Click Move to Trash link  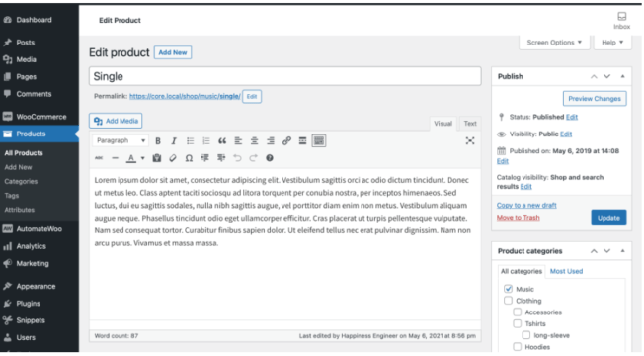point(518,217)
